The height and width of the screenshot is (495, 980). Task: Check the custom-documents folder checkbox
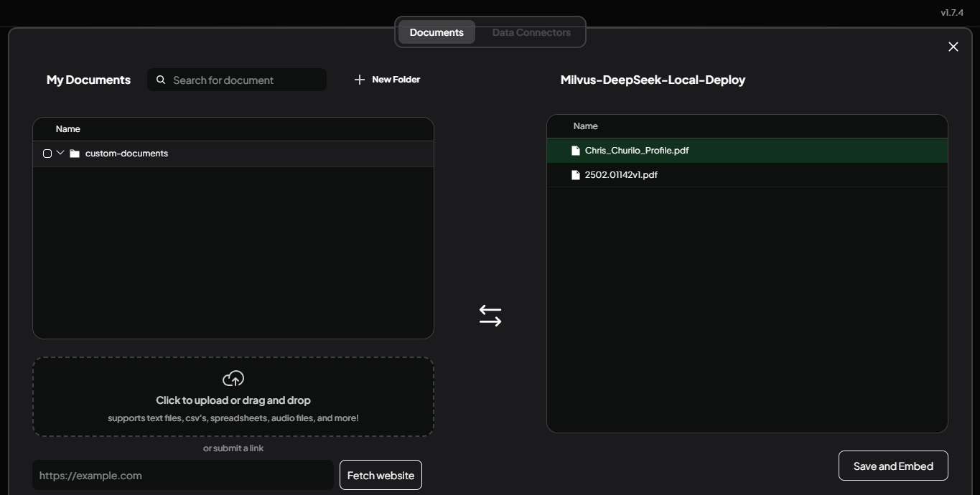pos(47,154)
